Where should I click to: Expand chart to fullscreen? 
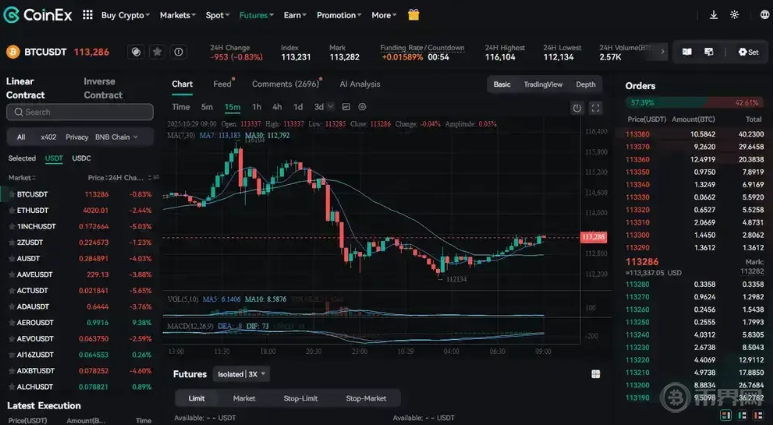pyautogui.click(x=596, y=107)
